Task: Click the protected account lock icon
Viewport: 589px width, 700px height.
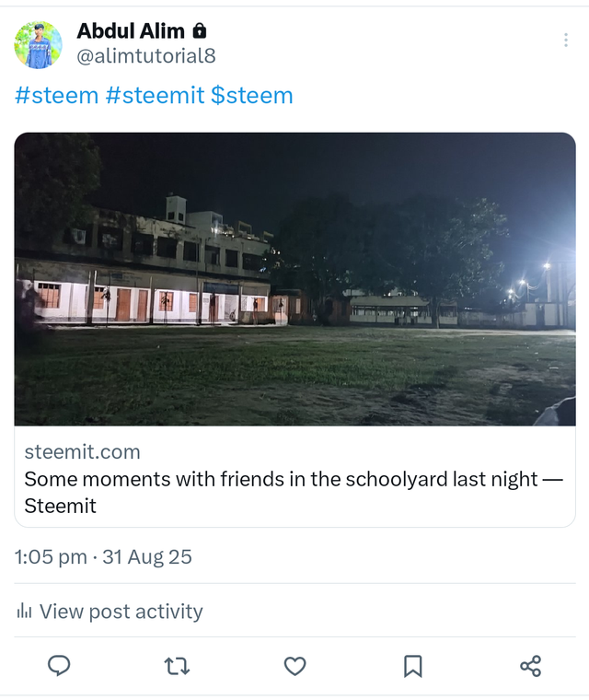Action: (201, 31)
